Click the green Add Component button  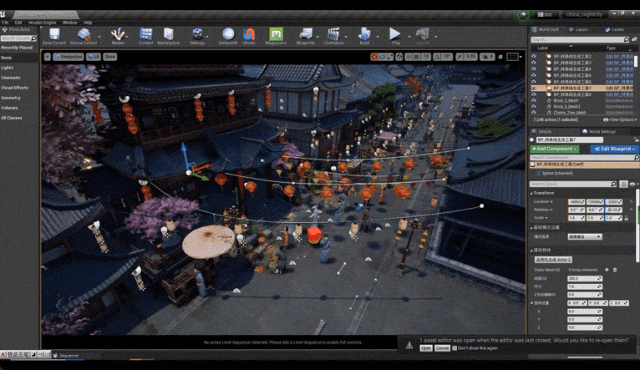click(x=554, y=149)
